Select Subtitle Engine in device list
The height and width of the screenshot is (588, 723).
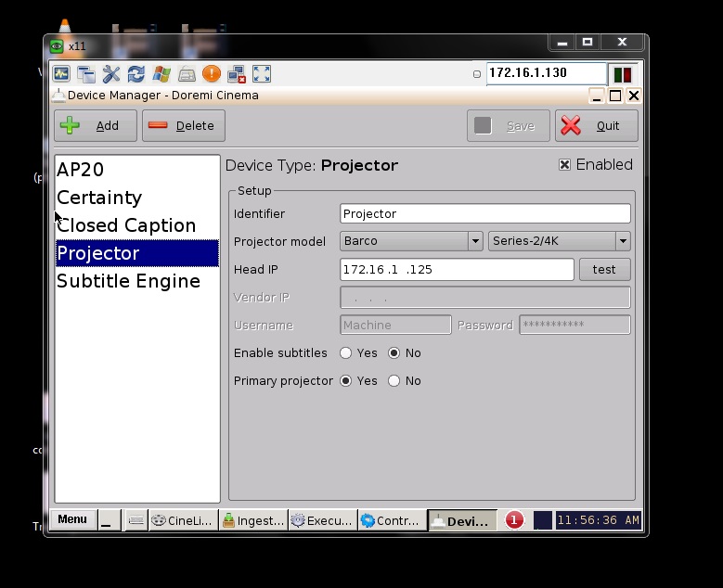click(x=137, y=281)
